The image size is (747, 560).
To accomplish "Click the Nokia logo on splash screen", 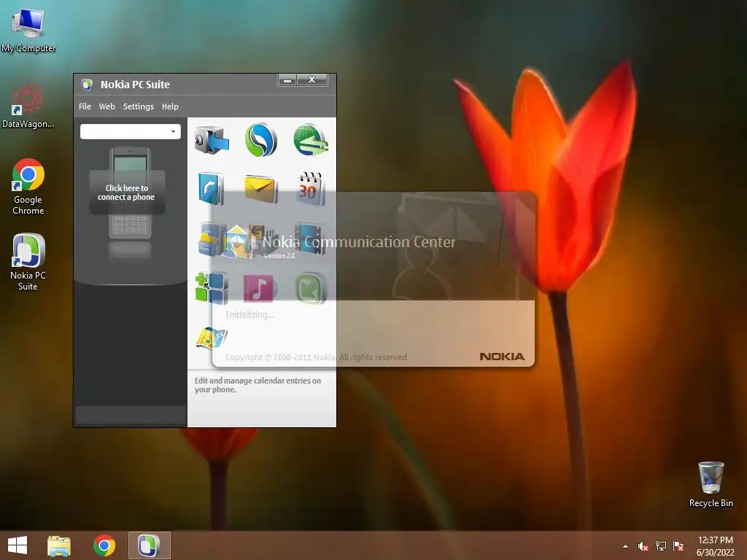I will click(502, 357).
